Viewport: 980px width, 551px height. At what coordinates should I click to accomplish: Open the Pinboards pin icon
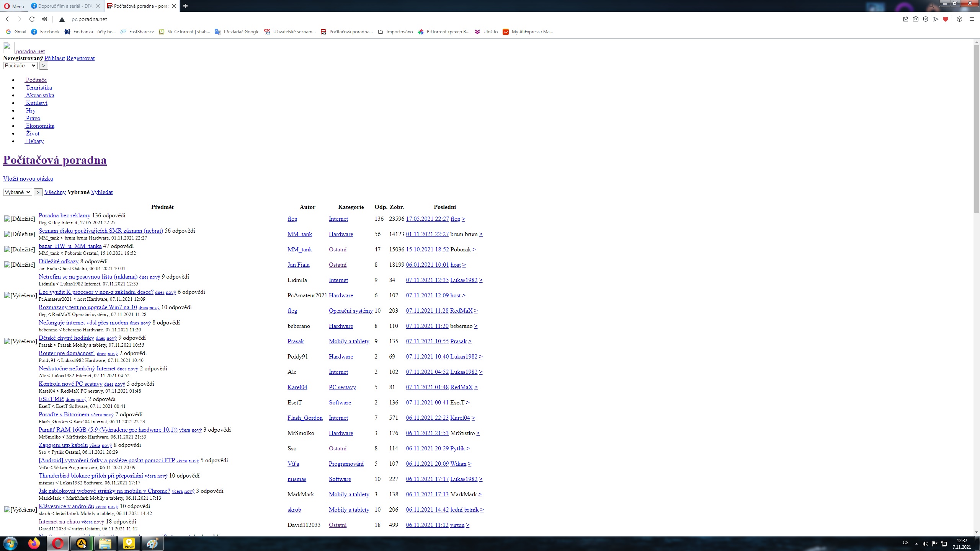(905, 19)
